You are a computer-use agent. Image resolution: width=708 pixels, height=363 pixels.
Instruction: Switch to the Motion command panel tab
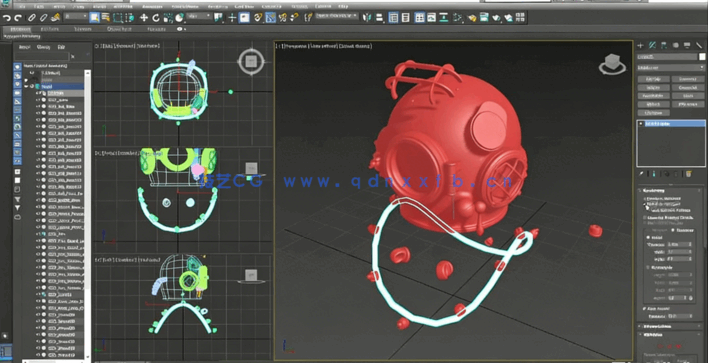(x=675, y=45)
